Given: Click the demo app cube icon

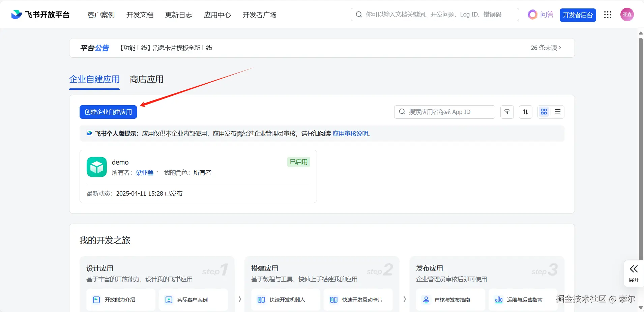Looking at the screenshot, I should (97, 167).
